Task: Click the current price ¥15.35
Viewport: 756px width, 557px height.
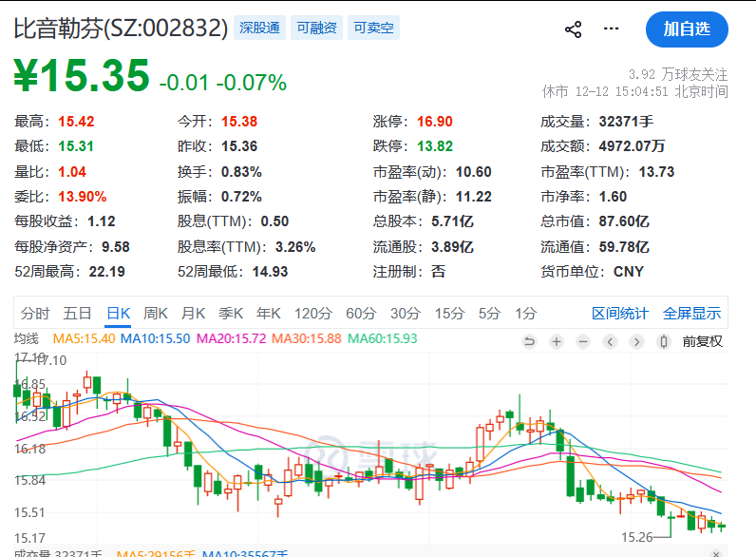Action: coord(82,75)
